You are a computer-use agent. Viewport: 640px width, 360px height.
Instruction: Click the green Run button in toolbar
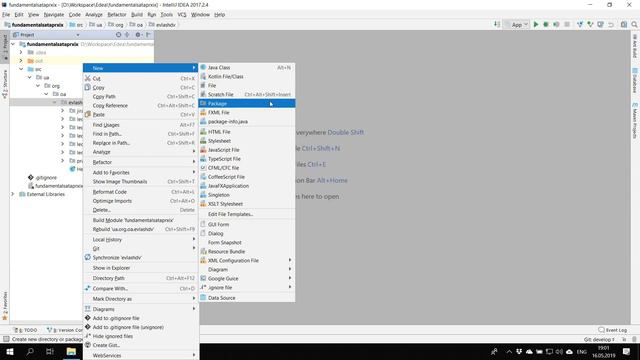pyautogui.click(x=536, y=24)
